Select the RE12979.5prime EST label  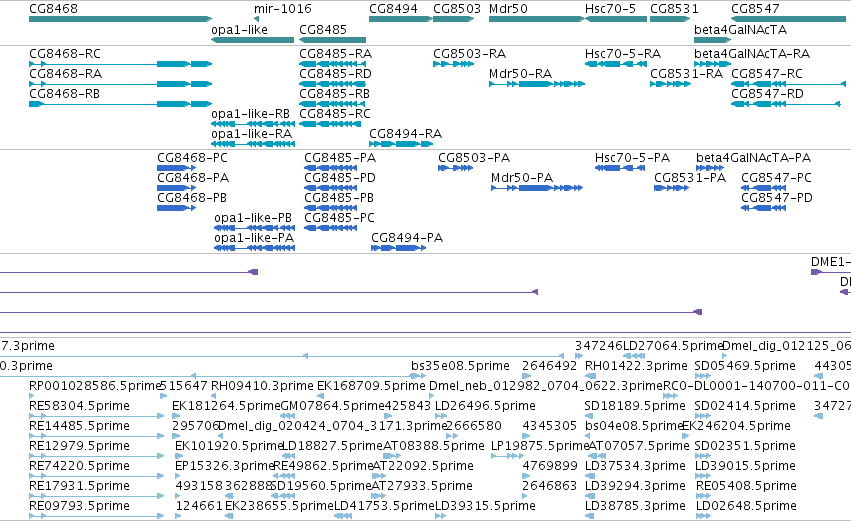(79, 446)
